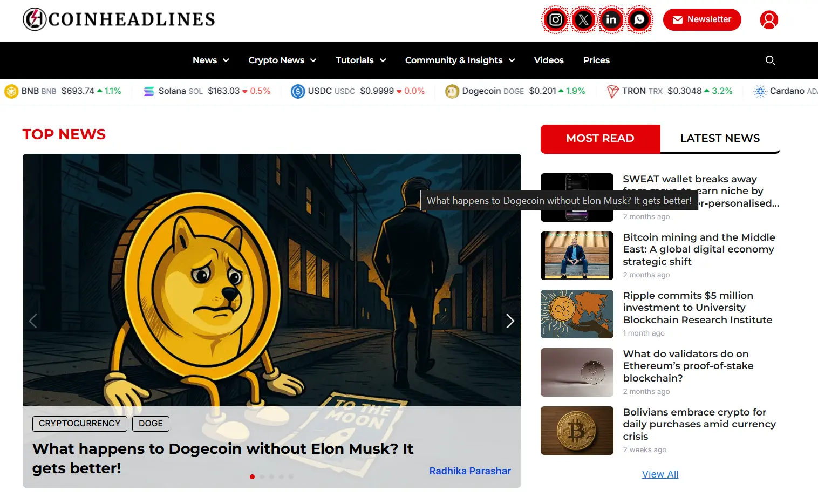Expand the Tutorials dropdown menu
The height and width of the screenshot is (504, 818).
(x=361, y=60)
